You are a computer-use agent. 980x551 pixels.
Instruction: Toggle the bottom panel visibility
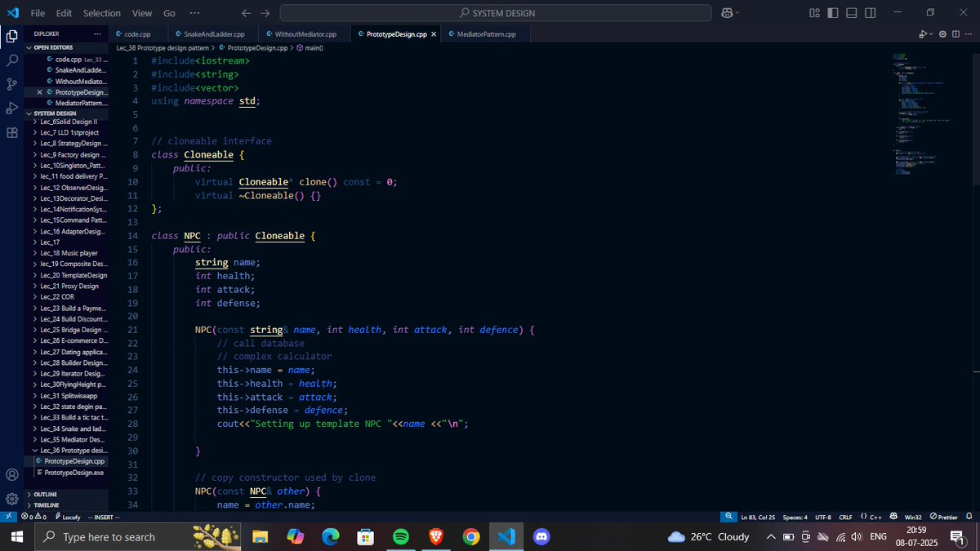coord(852,13)
